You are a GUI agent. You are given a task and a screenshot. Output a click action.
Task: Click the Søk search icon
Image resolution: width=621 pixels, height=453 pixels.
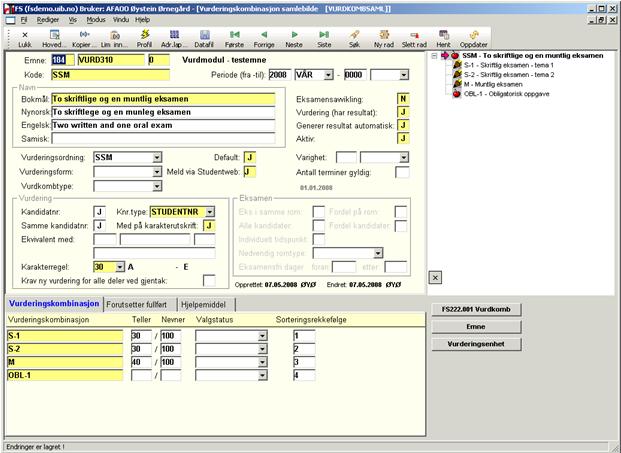click(354, 39)
